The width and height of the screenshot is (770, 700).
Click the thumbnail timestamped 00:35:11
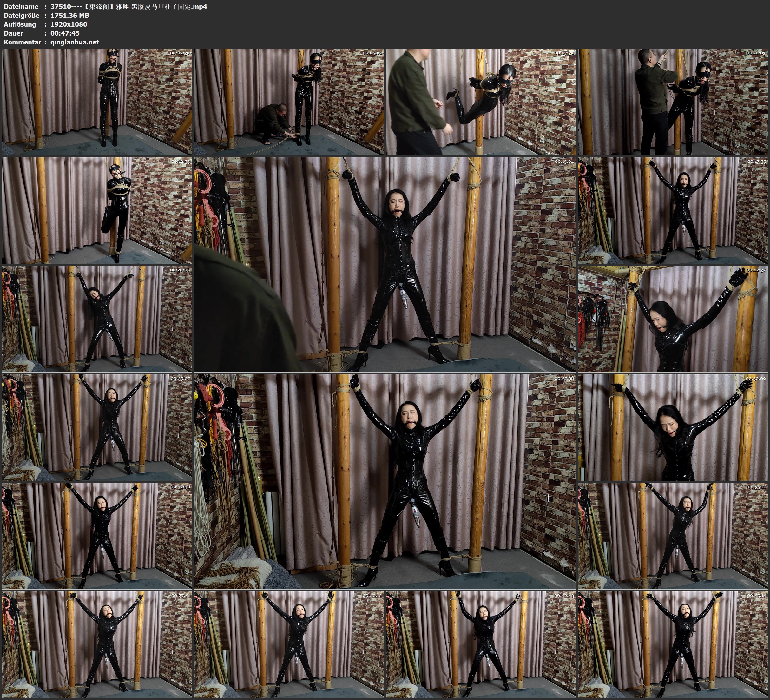(673, 536)
